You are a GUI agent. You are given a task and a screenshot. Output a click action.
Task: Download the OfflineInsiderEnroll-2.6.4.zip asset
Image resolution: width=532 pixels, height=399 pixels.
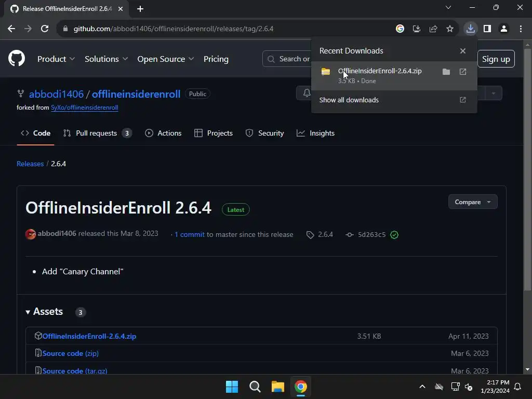tap(89, 336)
